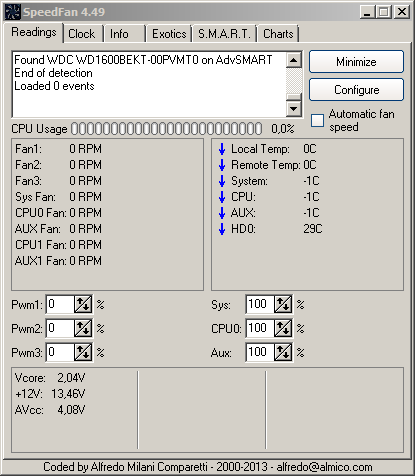The width and height of the screenshot is (415, 476).
Task: Click the Sys speed spinner arrows
Action: coord(283,304)
